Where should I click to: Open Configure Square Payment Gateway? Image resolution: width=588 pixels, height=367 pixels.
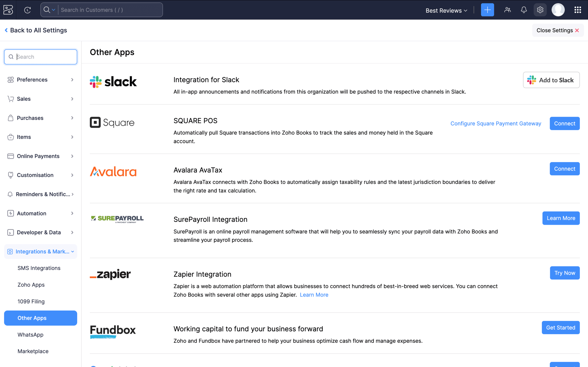(496, 123)
